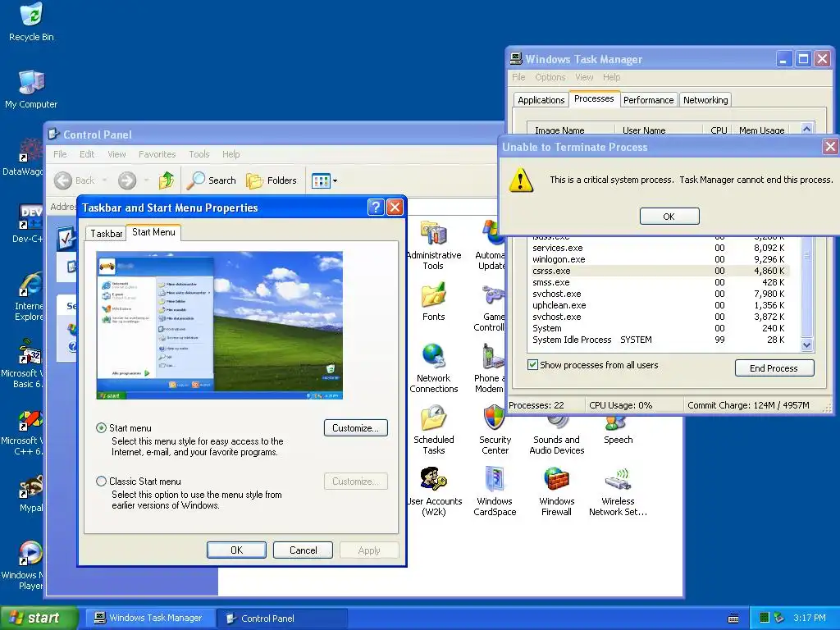This screenshot has height=630, width=840.
Task: Select smss.exe in process list
Action: click(659, 282)
